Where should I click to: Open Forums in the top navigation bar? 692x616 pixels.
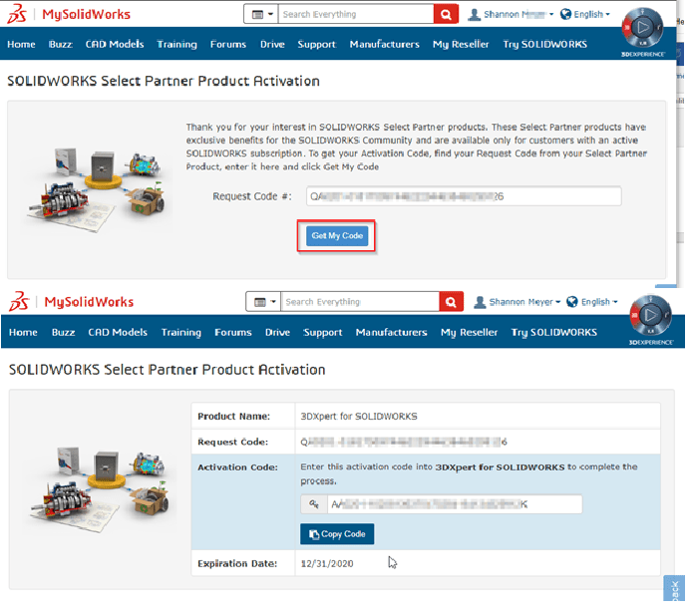[x=230, y=45]
